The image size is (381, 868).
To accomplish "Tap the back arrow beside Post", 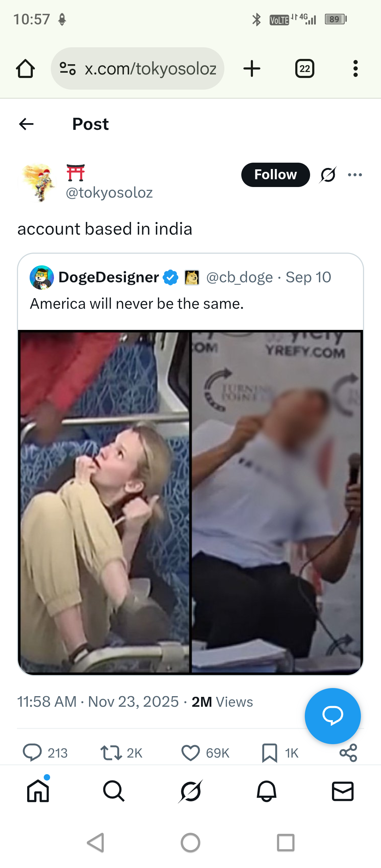I will coord(26,124).
